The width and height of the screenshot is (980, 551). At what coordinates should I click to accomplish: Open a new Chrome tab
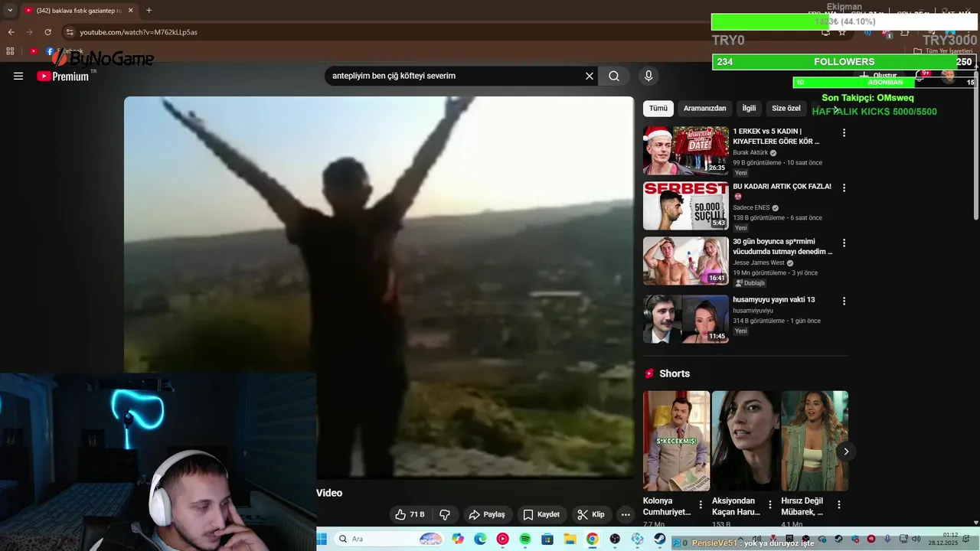pos(149,11)
